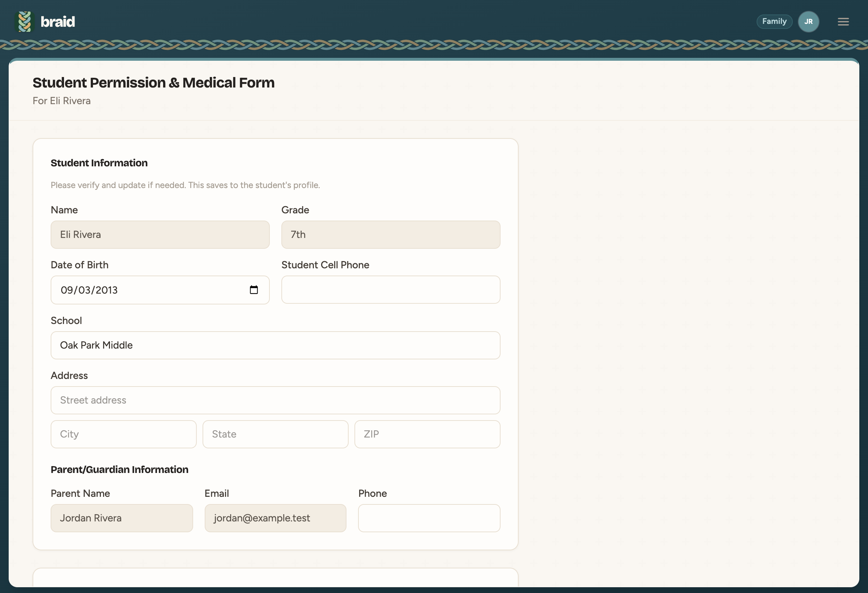
Task: Click the braid logo icon
Action: click(x=25, y=22)
